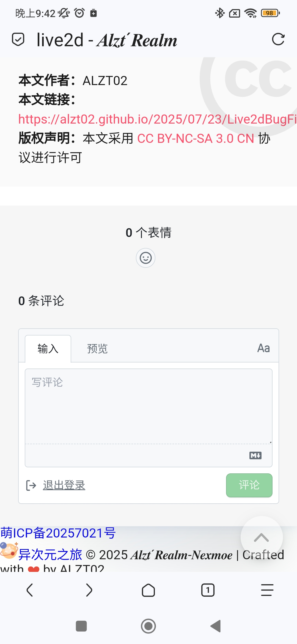Open the emoji reaction picker
The width and height of the screenshot is (297, 644).
click(145, 258)
